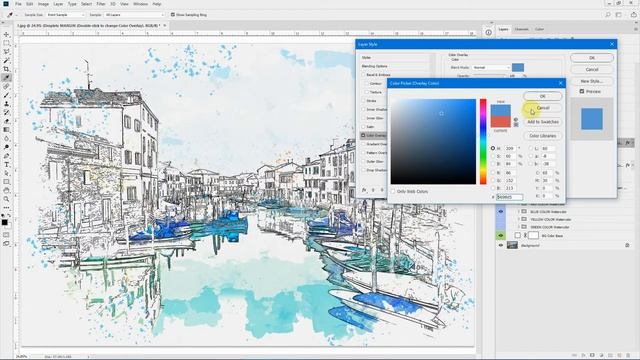The width and height of the screenshot is (640, 360).
Task: Open the Properties info panel icon
Action: [488, 32]
